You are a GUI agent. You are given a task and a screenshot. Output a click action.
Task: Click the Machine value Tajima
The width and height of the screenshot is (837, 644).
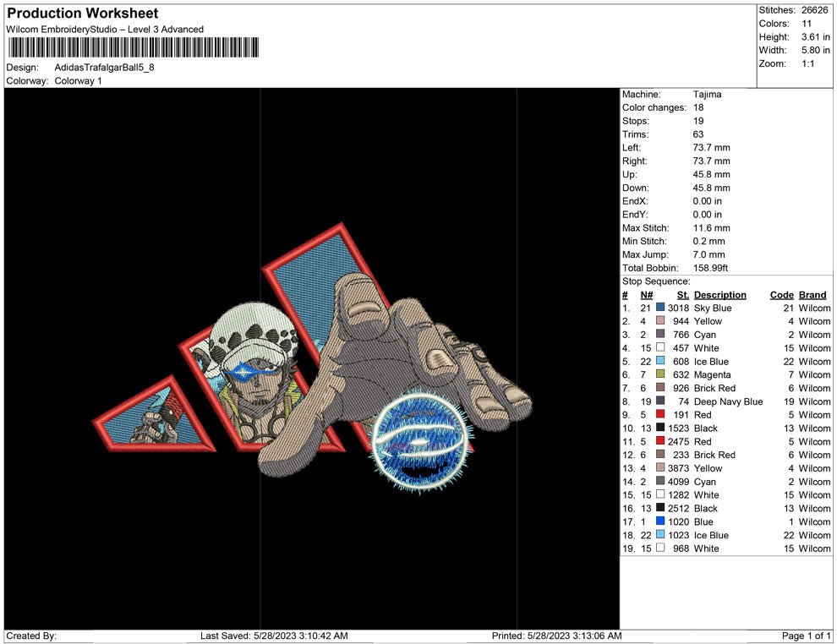[708, 95]
